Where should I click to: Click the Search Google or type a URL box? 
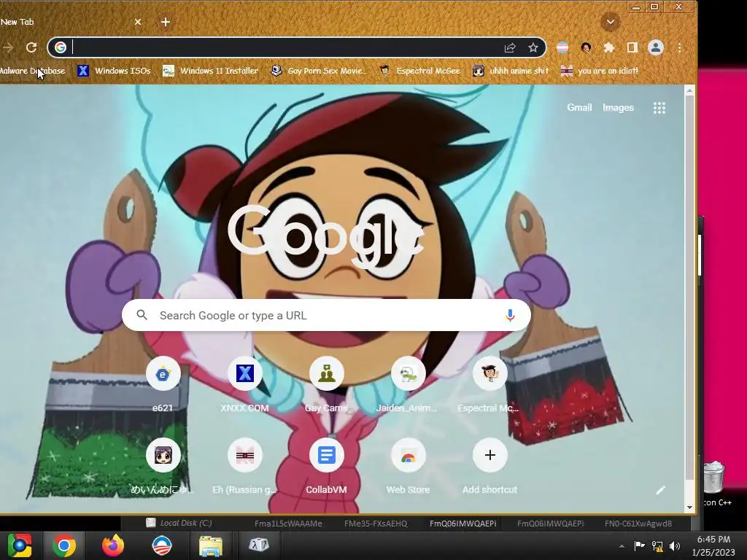[x=326, y=315]
